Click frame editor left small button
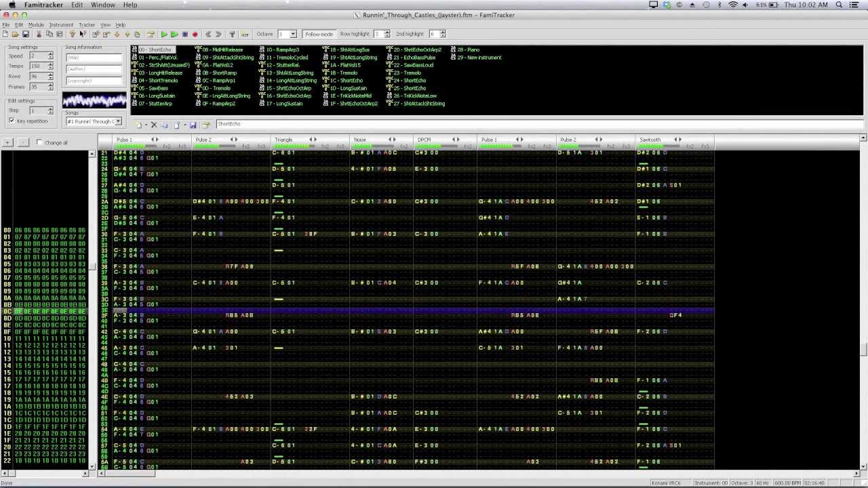 (7, 142)
